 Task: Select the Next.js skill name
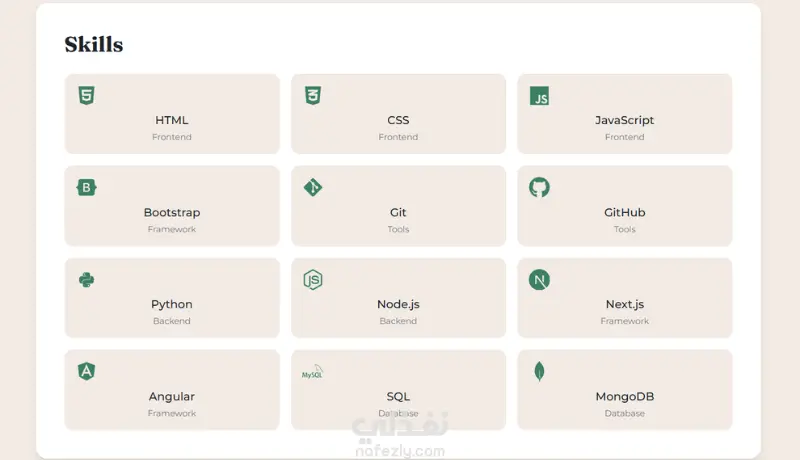(x=624, y=304)
